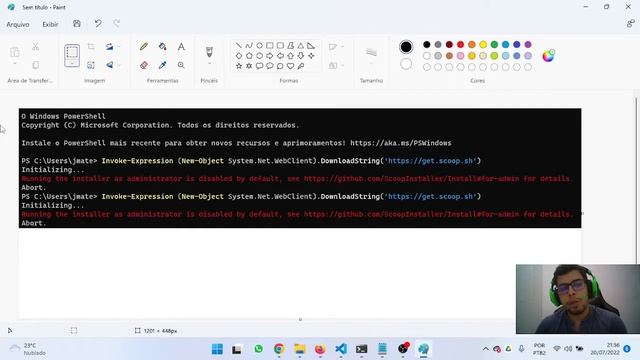Select the straight Line shape
Image resolution: width=640 pixels, height=360 pixels.
pyautogui.click(x=239, y=45)
